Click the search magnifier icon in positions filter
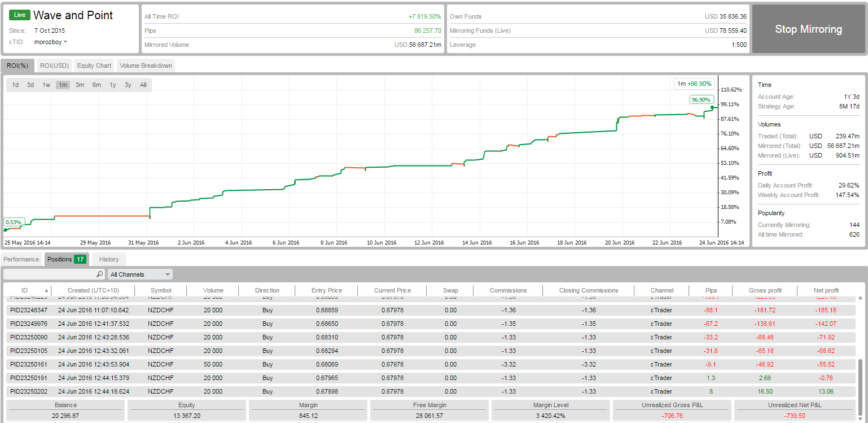The height and width of the screenshot is (423, 868). click(x=99, y=274)
